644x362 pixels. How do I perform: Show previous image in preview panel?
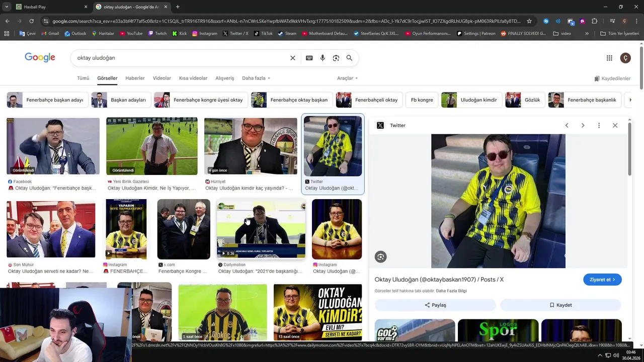pos(567,125)
